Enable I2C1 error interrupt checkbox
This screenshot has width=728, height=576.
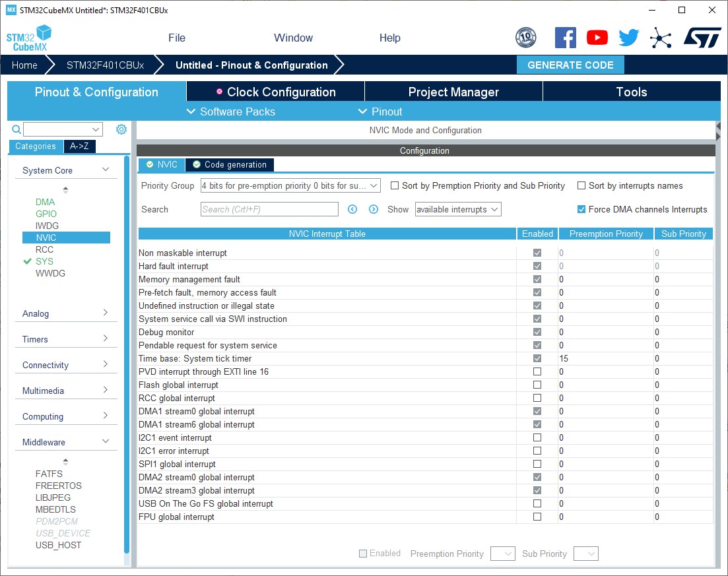tap(537, 451)
